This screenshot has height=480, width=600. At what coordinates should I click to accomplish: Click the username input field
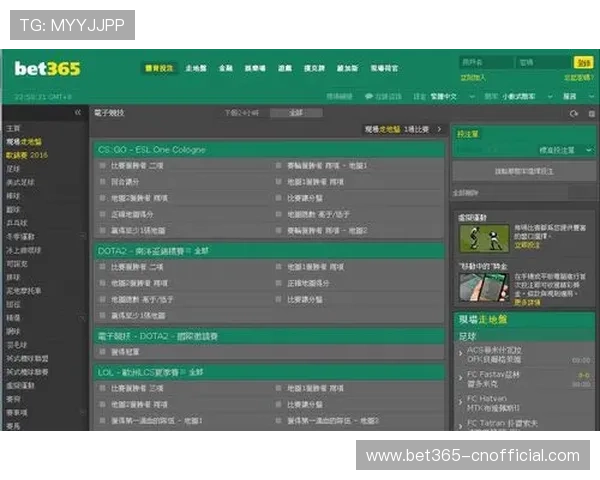click(485, 62)
